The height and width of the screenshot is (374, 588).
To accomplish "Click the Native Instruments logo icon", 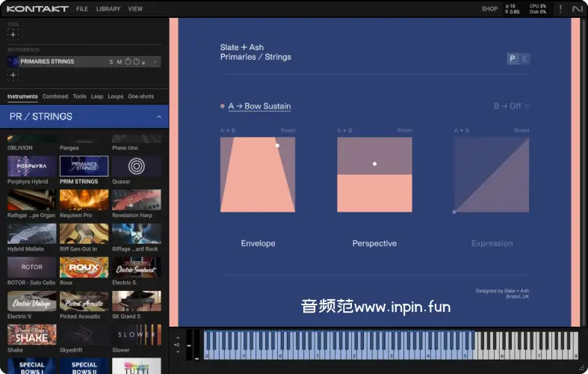I will (577, 9).
